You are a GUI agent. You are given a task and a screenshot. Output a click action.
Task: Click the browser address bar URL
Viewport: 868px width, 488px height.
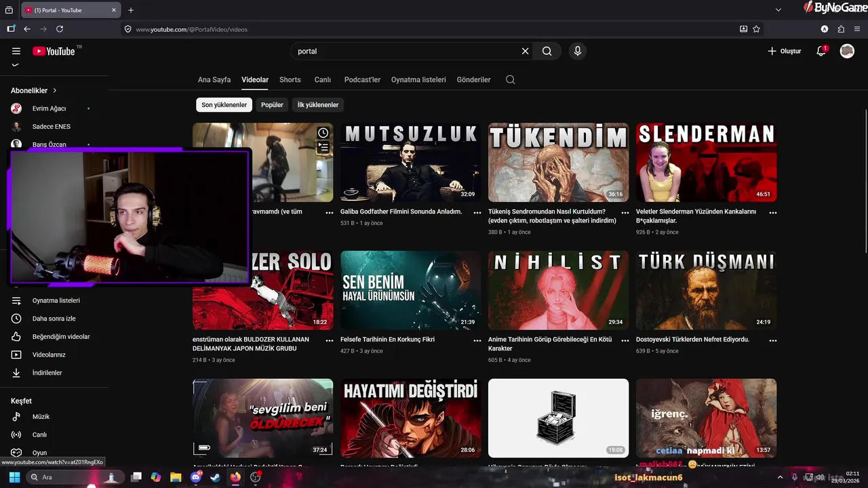[191, 29]
